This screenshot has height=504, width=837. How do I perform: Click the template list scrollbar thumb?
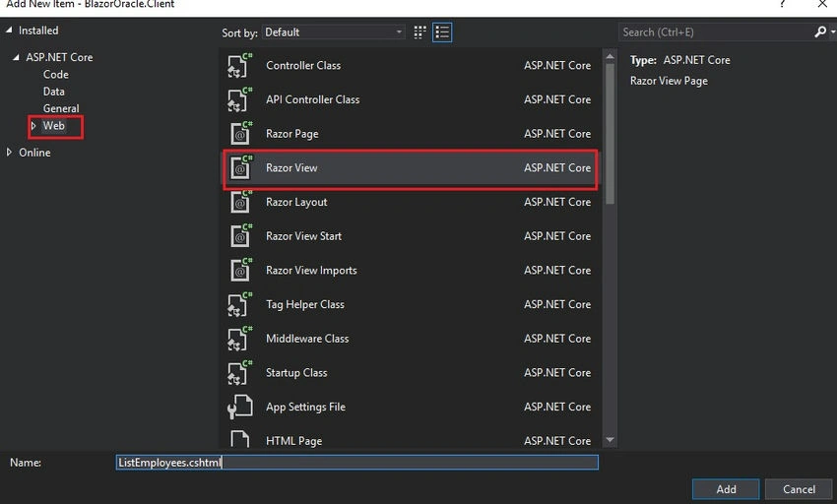point(610,134)
